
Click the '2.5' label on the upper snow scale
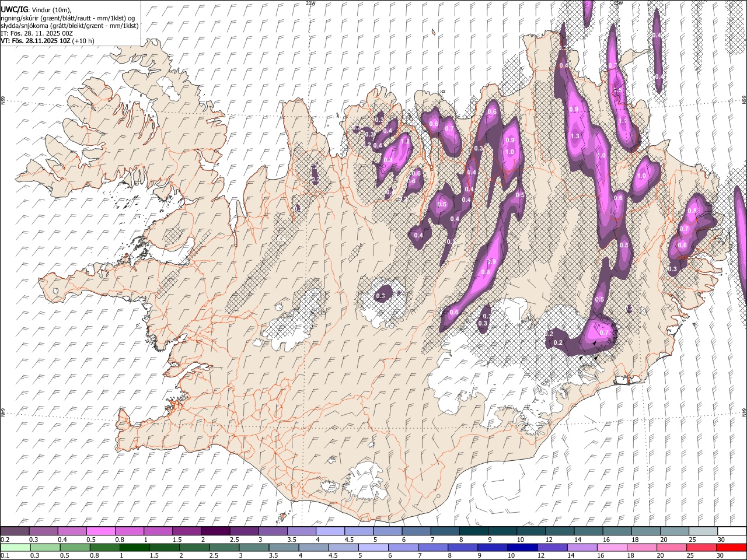pyautogui.click(x=234, y=540)
